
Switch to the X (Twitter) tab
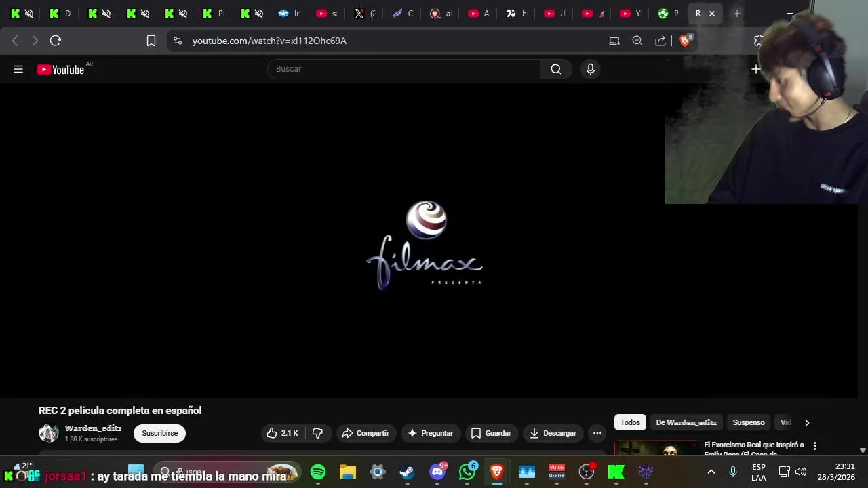tap(365, 14)
